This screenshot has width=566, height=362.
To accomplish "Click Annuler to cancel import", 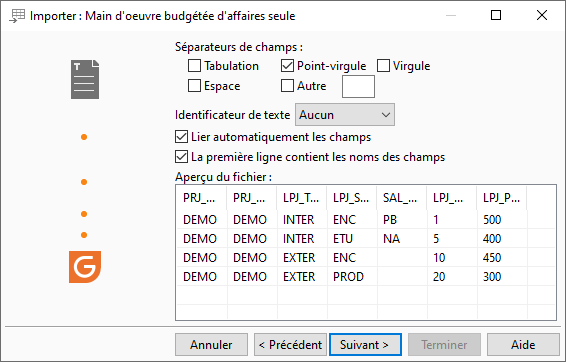I will pos(212,345).
